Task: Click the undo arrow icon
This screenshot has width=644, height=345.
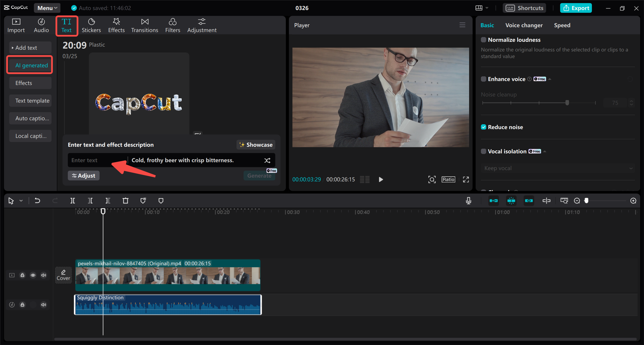Action: [x=37, y=201]
